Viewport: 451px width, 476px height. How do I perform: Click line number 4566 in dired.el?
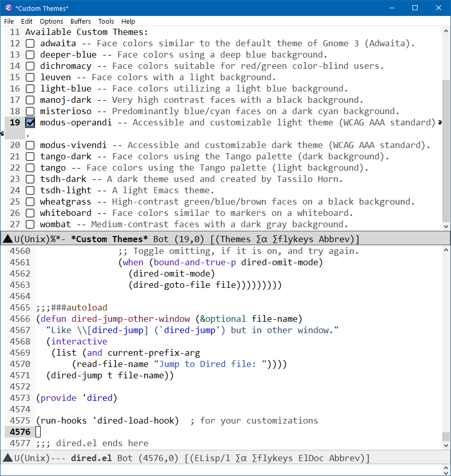point(20,319)
